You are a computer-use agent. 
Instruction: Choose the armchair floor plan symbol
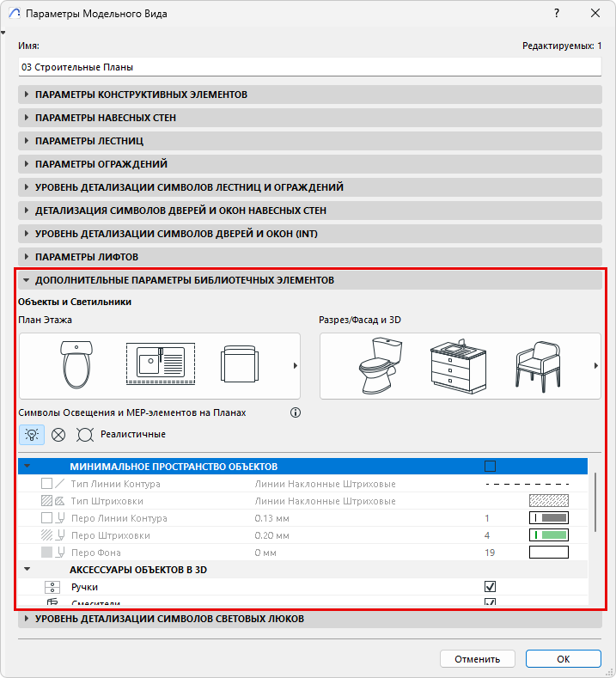pyautogui.click(x=240, y=363)
